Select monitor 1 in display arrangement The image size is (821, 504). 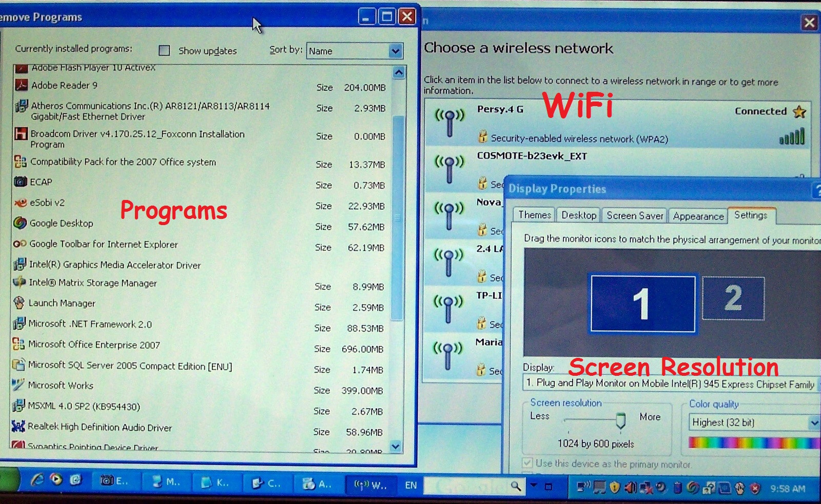point(643,303)
